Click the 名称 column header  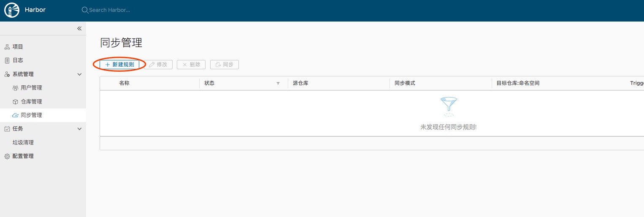(x=124, y=83)
